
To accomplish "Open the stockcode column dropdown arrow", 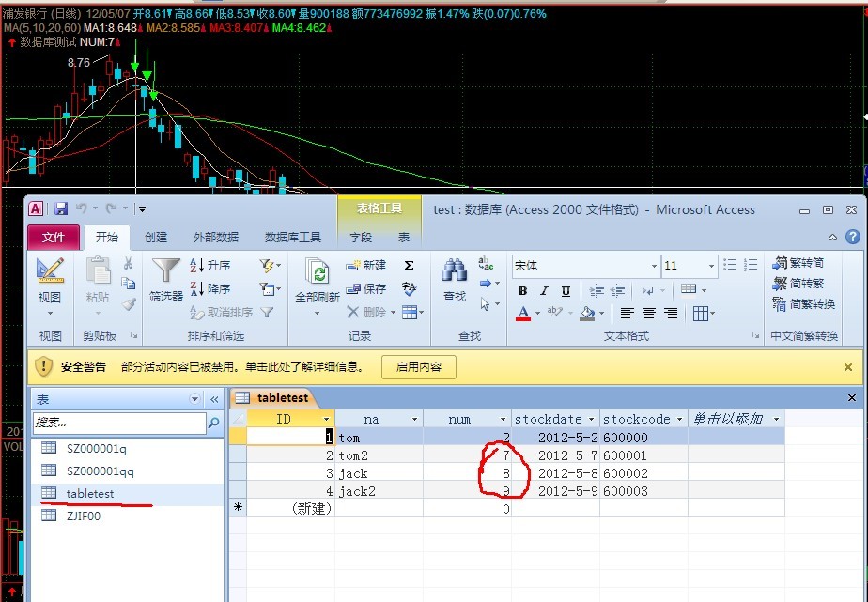I will (680, 420).
